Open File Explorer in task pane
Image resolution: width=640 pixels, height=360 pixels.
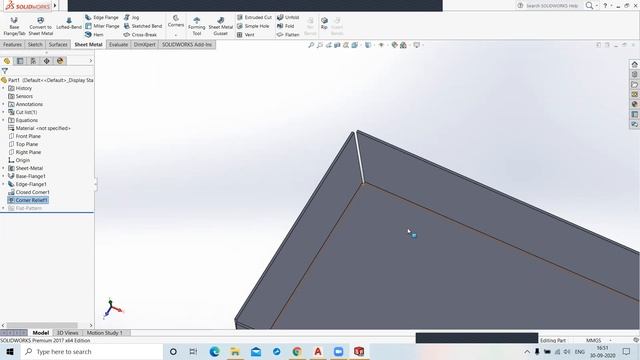[x=634, y=84]
